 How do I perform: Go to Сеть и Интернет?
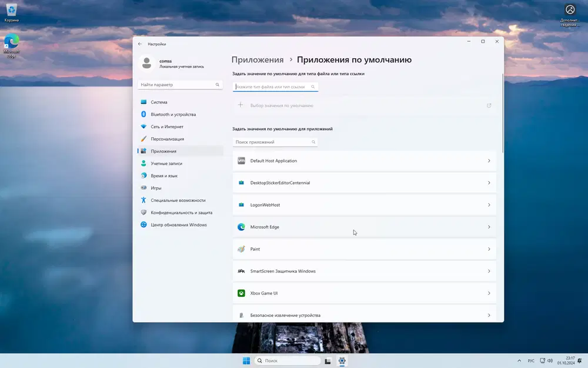(181, 127)
